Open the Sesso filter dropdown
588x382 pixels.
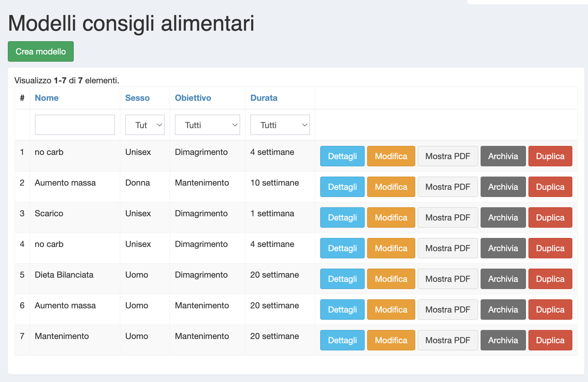(x=144, y=125)
